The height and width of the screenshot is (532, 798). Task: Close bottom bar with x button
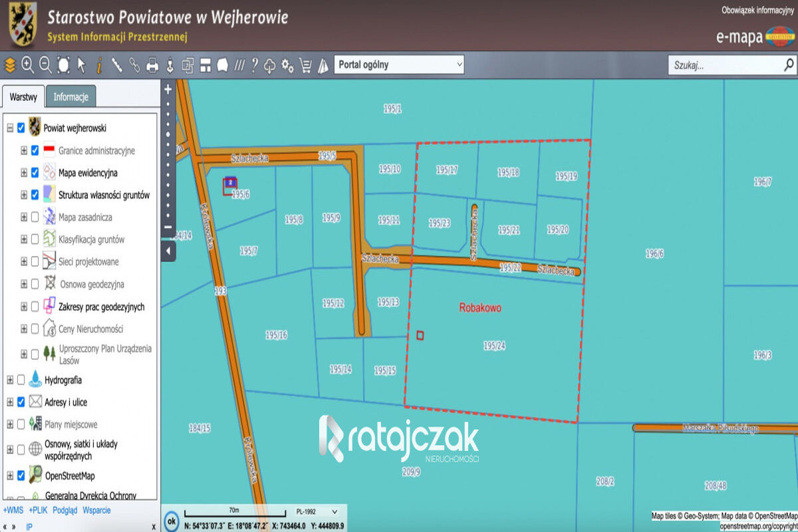pos(154,527)
